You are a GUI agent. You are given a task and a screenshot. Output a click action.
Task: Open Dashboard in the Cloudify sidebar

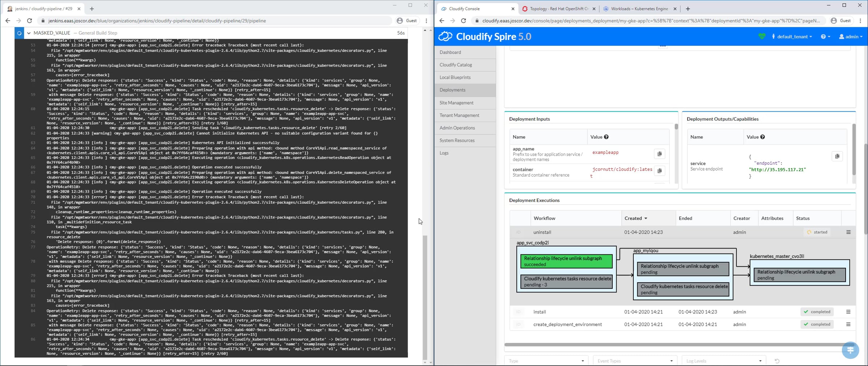click(x=465, y=52)
